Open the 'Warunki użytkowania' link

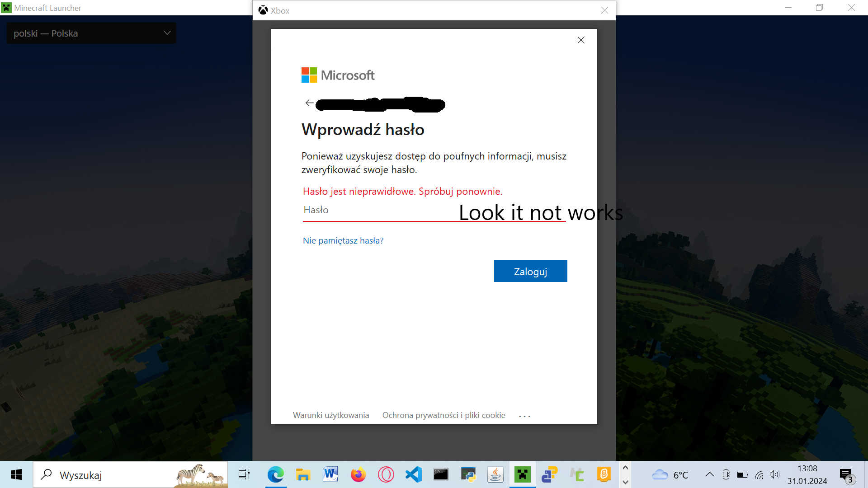coord(330,415)
